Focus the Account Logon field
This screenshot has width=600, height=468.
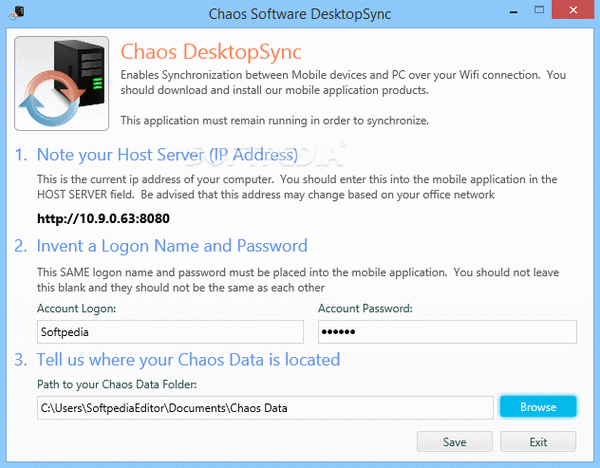click(170, 332)
